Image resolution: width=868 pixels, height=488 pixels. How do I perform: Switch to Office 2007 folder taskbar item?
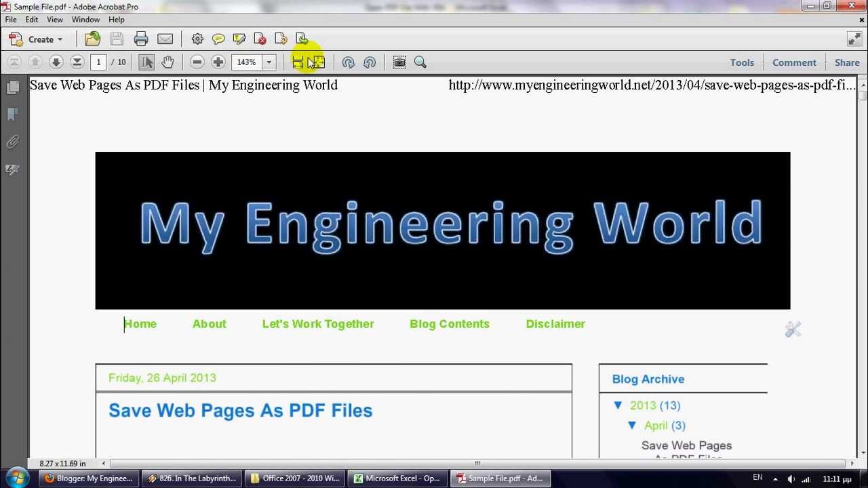294,479
